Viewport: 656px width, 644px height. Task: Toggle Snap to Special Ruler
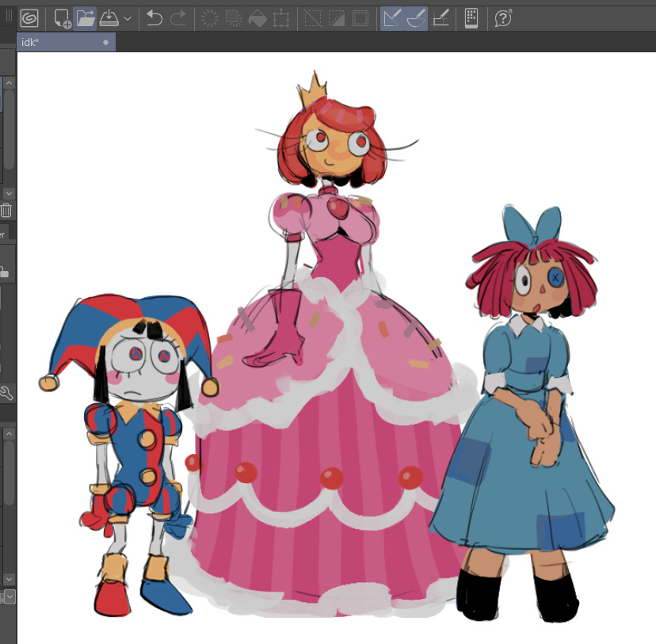416,19
